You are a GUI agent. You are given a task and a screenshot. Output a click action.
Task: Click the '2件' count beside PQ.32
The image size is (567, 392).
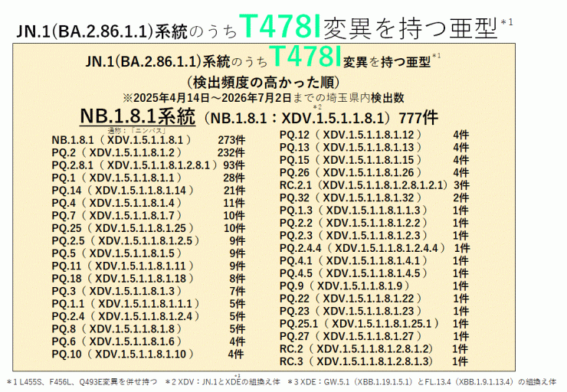[461, 198]
